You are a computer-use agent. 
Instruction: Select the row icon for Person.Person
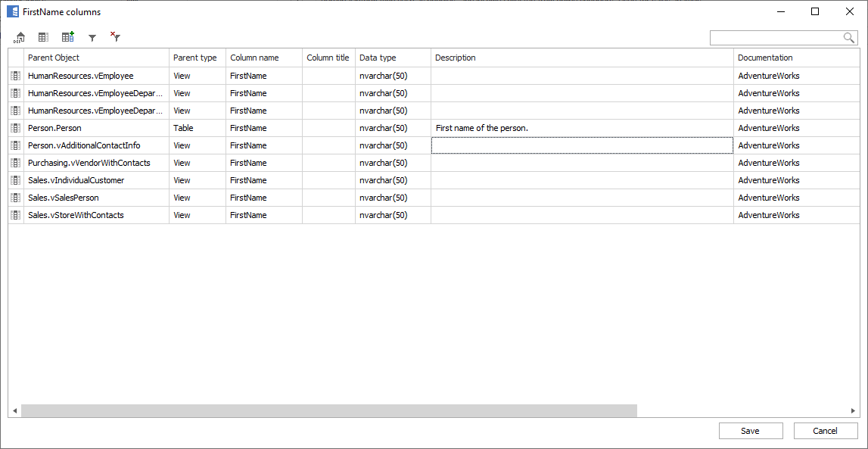pos(16,128)
